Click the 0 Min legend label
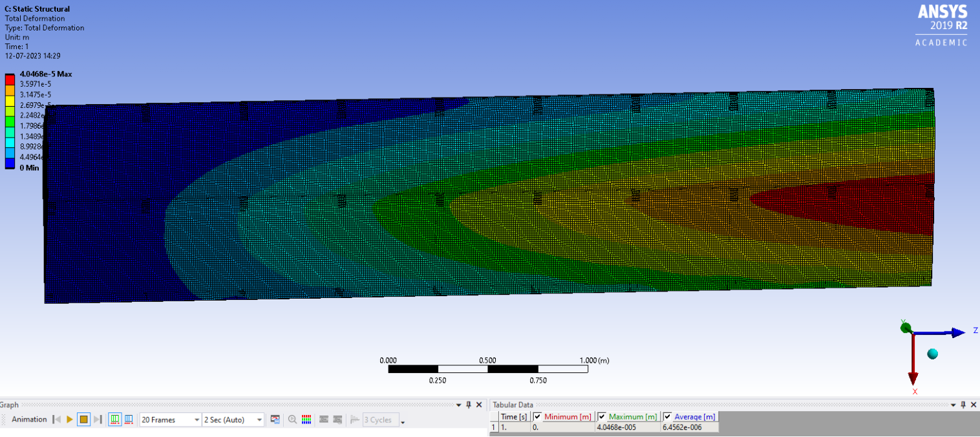The height and width of the screenshot is (437, 980). [29, 168]
